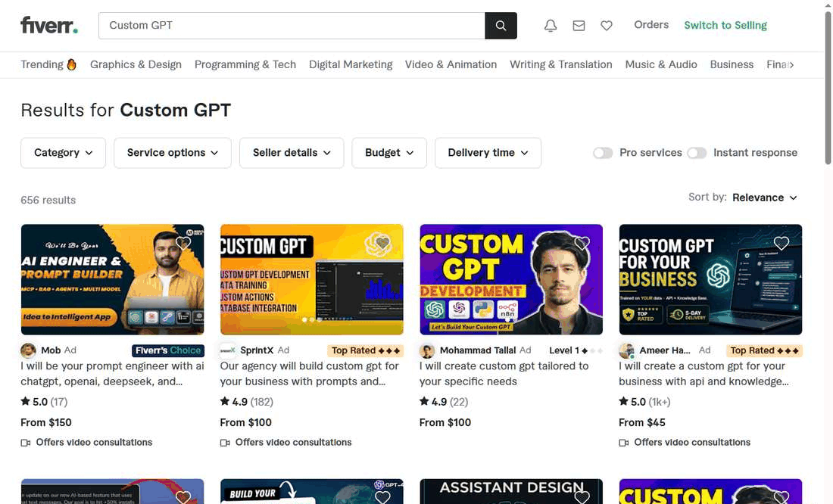The width and height of the screenshot is (833, 504).
Task: Click seller name Mohammad Tallal
Action: [478, 350]
